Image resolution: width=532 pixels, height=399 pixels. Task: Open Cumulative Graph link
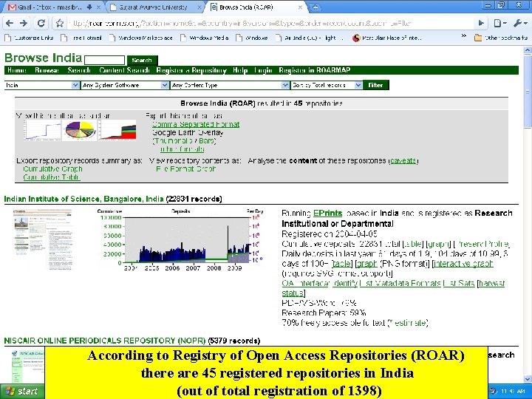pos(53,168)
